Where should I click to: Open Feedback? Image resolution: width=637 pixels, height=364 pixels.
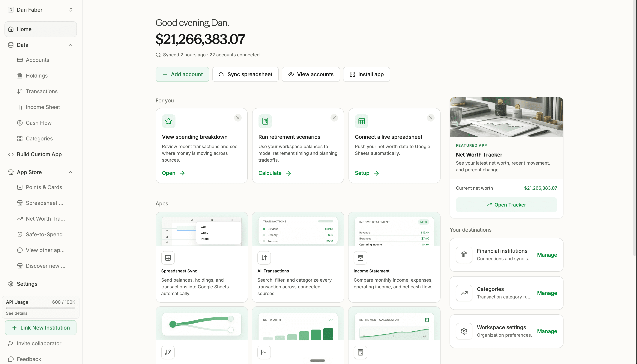pyautogui.click(x=25, y=359)
